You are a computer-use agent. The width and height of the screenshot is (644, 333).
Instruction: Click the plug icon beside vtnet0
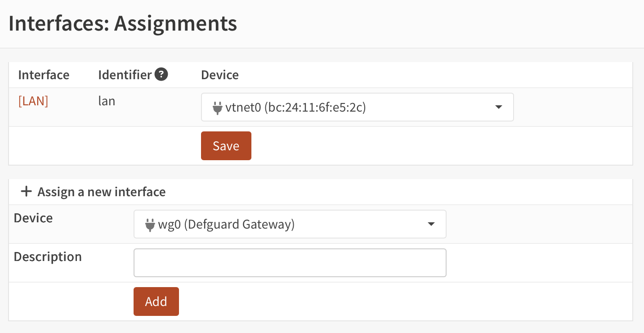(x=217, y=107)
